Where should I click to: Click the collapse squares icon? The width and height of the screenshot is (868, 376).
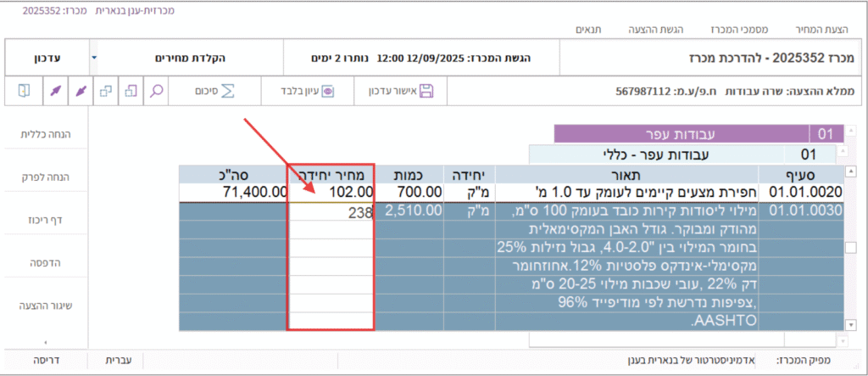pos(104,91)
